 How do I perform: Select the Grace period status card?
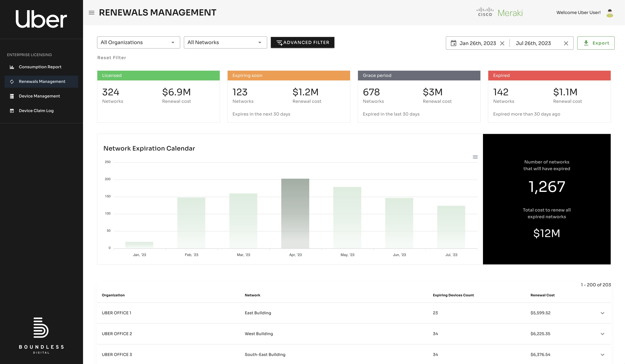419,96
